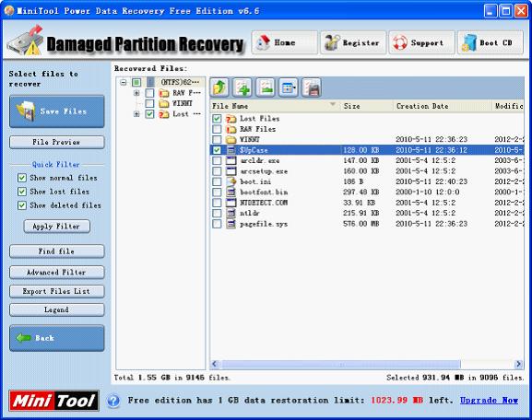532x420 pixels.
Task: Open the Support page
Action: click(421, 42)
